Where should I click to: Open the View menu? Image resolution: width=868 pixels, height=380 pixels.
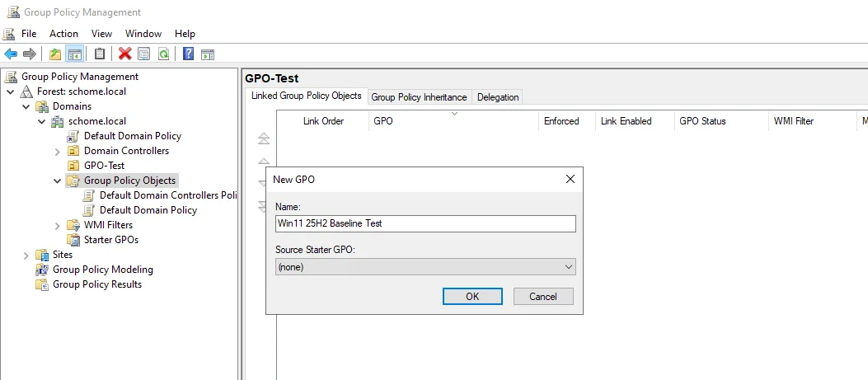(x=102, y=34)
